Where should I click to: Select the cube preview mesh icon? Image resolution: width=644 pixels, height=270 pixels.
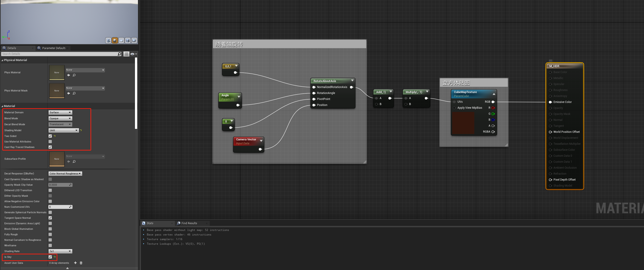tap(128, 40)
